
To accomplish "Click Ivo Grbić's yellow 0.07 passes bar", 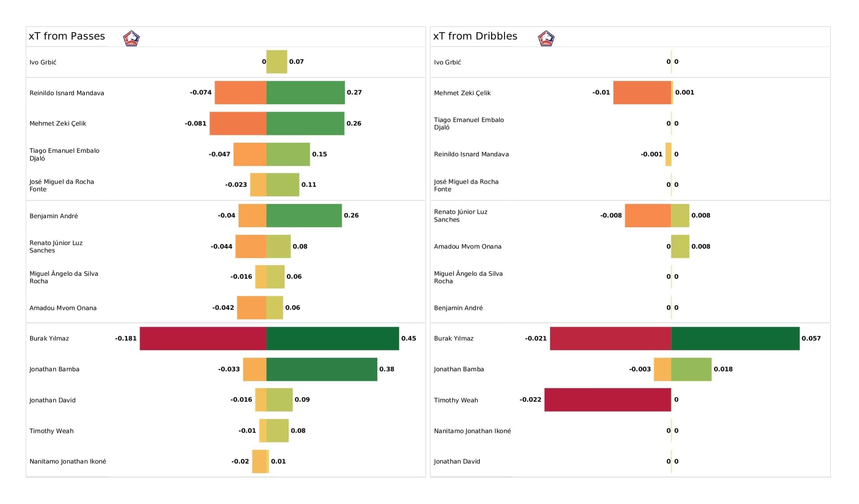I will point(276,62).
